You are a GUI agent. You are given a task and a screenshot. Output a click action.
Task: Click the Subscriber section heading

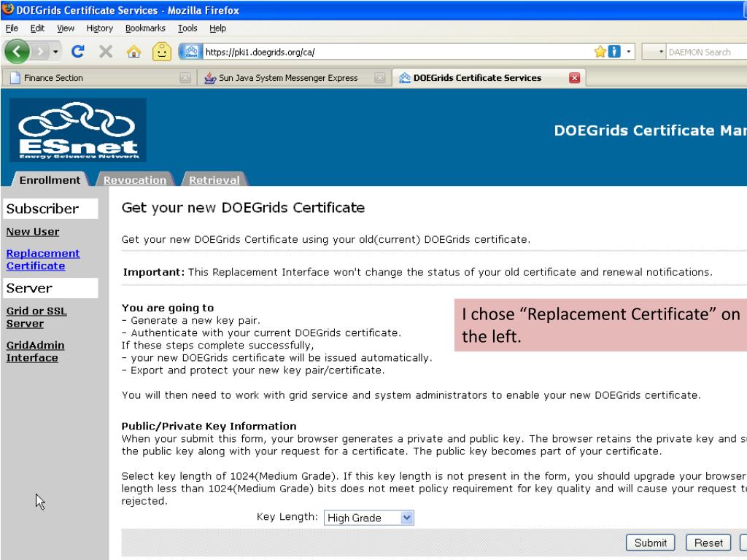tap(50, 209)
